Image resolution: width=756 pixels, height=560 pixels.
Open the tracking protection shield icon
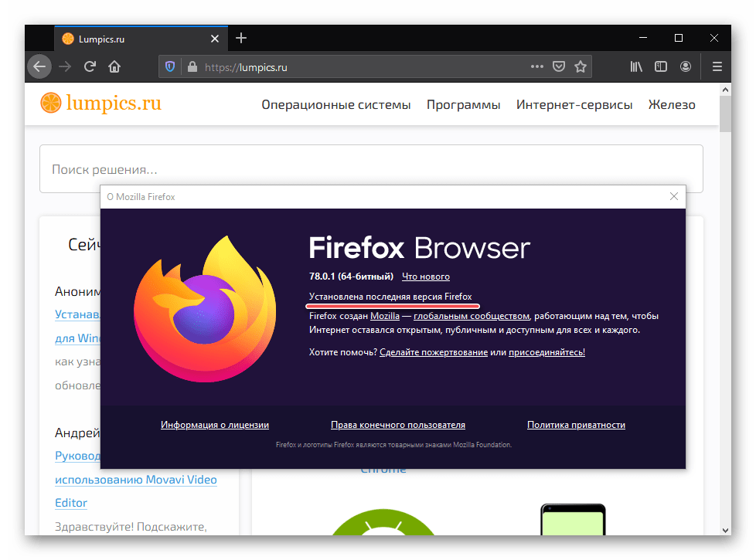[170, 67]
